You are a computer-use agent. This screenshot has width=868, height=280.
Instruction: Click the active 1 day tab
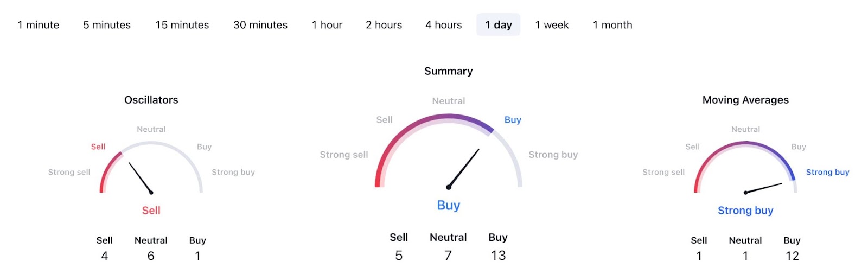pos(499,25)
